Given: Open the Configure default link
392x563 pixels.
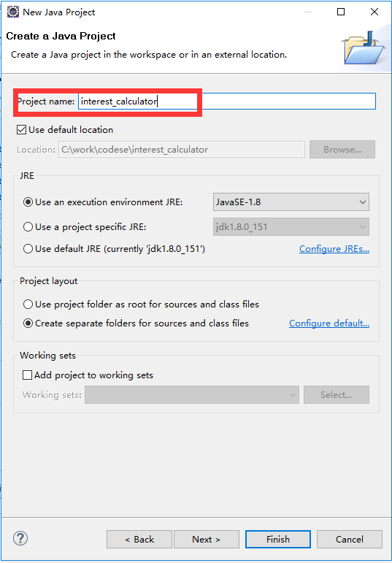Looking at the screenshot, I should pos(329,323).
